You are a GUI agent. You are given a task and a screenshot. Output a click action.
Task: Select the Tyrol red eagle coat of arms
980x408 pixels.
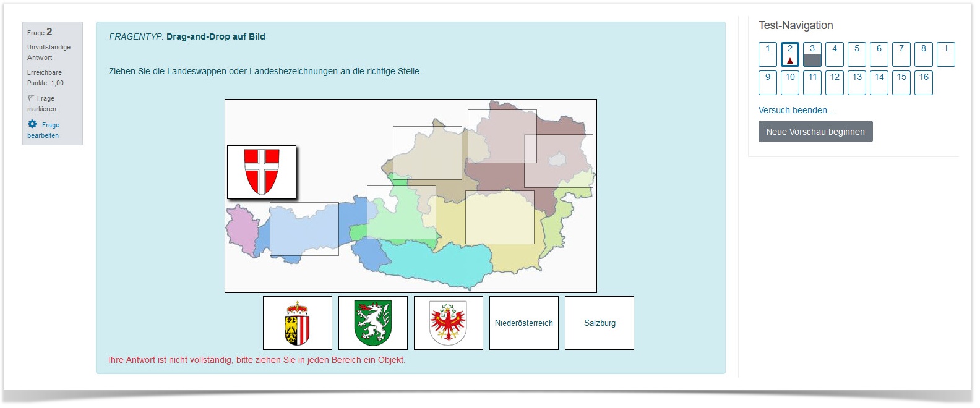449,323
